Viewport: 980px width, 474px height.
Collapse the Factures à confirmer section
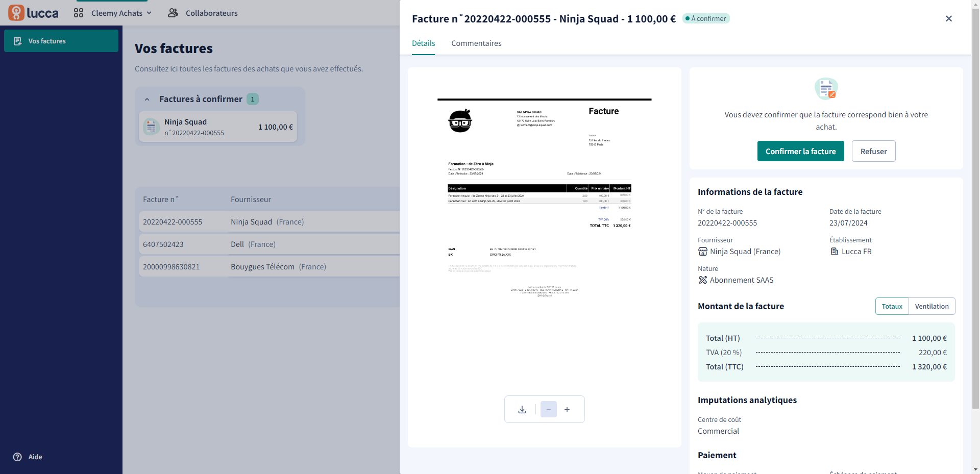click(x=147, y=99)
